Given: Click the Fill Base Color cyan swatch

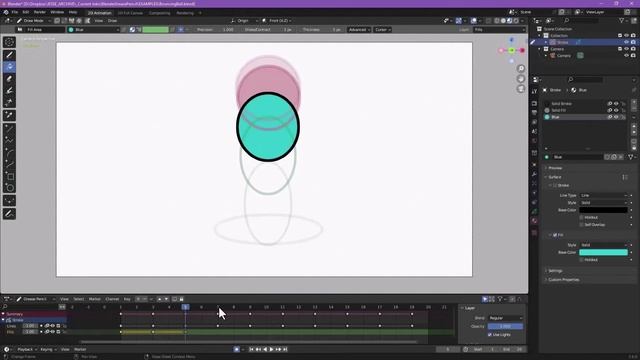Looking at the screenshot, I should click(603, 253).
